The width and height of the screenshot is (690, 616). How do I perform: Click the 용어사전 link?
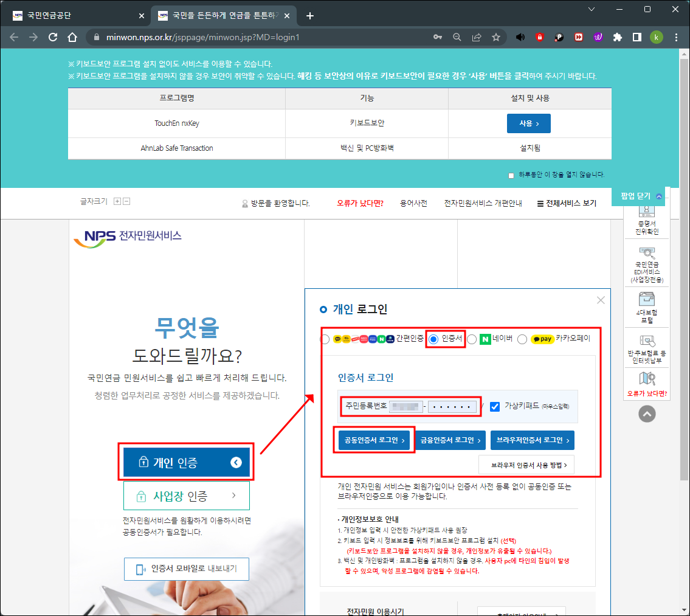point(414,203)
